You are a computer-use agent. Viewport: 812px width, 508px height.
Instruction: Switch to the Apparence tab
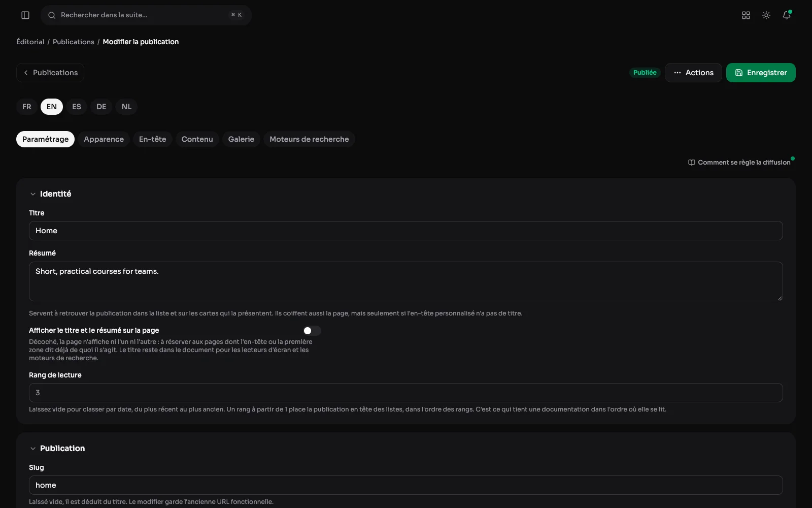click(104, 139)
